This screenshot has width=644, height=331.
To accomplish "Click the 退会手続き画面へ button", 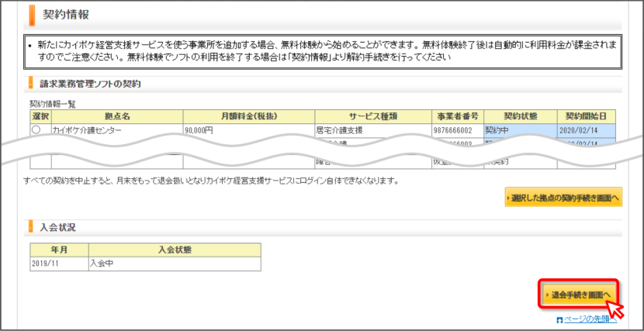I will pyautogui.click(x=578, y=295).
